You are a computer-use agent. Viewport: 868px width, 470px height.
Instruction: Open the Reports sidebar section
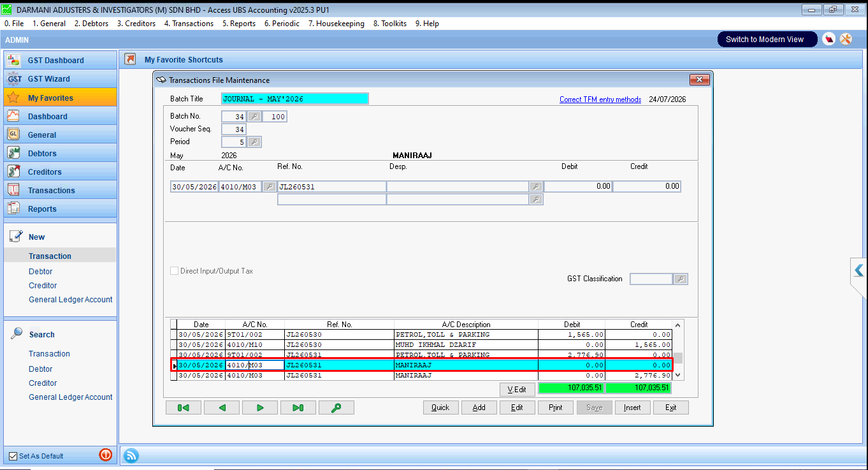61,209
